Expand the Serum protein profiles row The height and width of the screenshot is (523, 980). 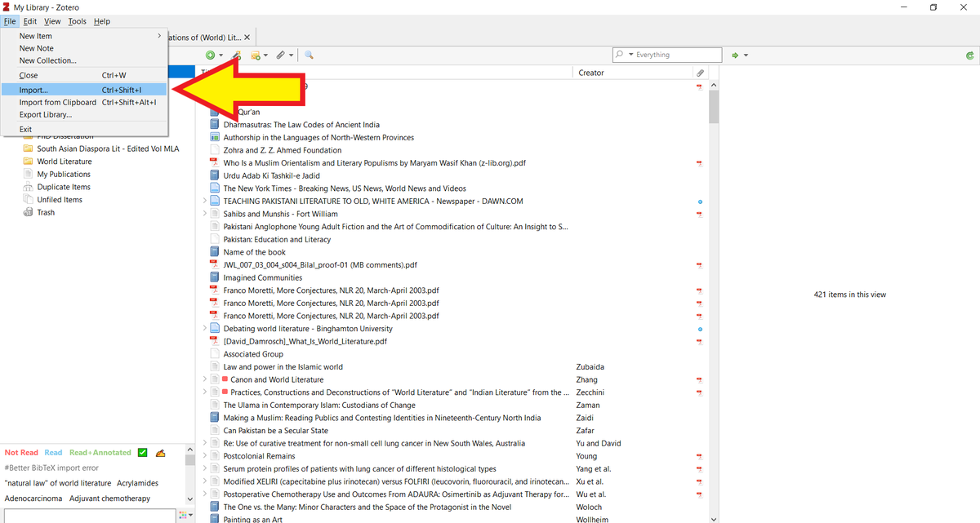click(x=204, y=468)
